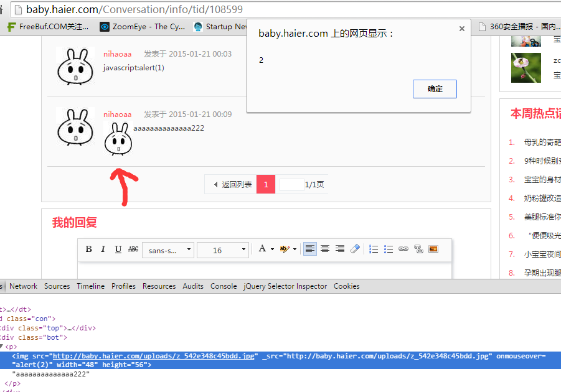Select div class="bot" DOM node
Viewport: 561px width, 392px height.
34,337
